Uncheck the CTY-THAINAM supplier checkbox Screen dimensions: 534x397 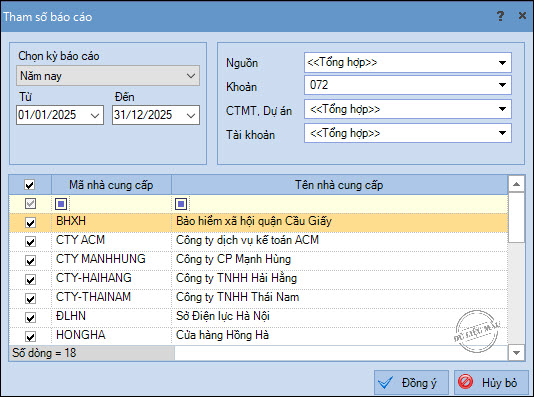click(x=30, y=299)
